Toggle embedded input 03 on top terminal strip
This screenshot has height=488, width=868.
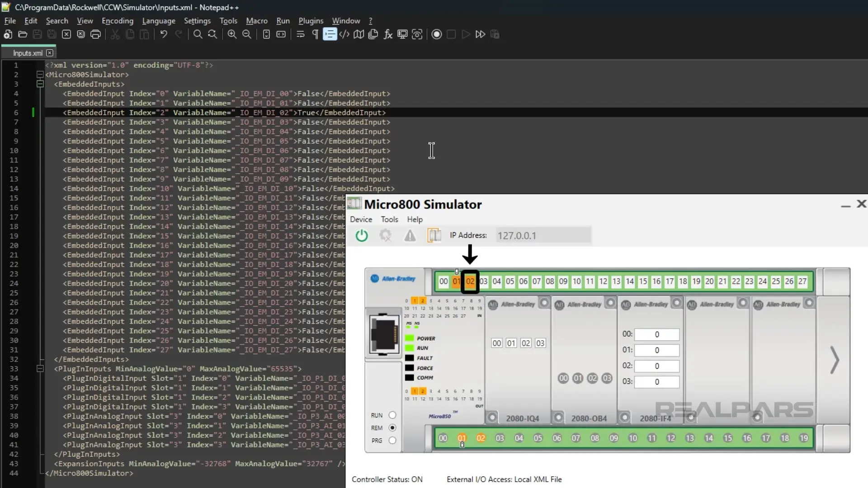coord(483,282)
